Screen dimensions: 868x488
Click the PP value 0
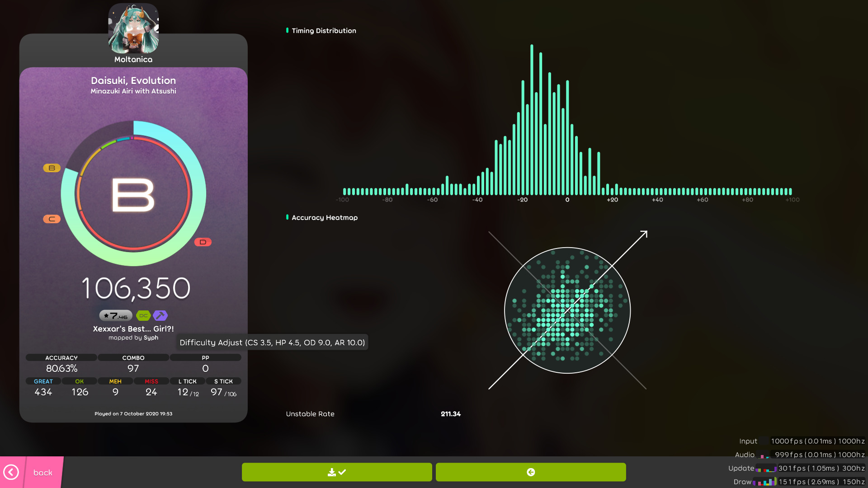pyautogui.click(x=205, y=369)
